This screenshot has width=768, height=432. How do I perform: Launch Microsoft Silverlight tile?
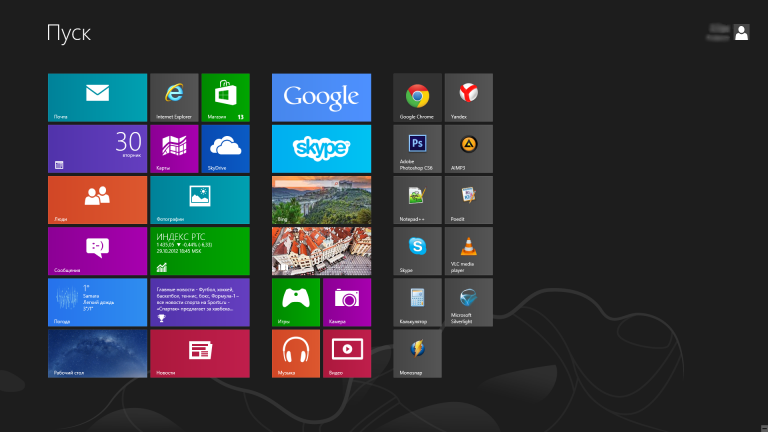pos(469,302)
